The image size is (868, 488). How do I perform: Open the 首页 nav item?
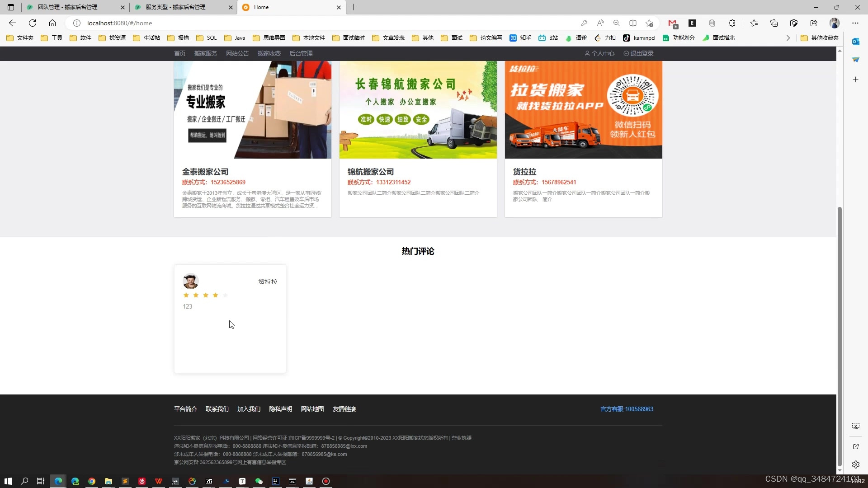(180, 53)
